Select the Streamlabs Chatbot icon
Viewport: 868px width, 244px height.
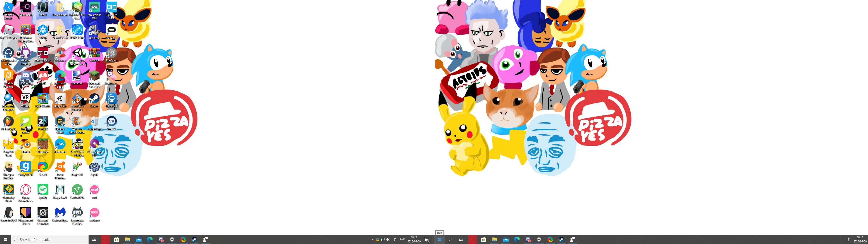tap(77, 216)
